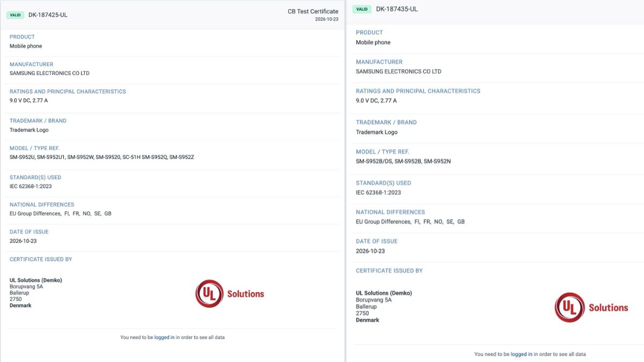The width and height of the screenshot is (644, 362).
Task: Click UL Solutions (Demko) address on left
Action: [35, 293]
